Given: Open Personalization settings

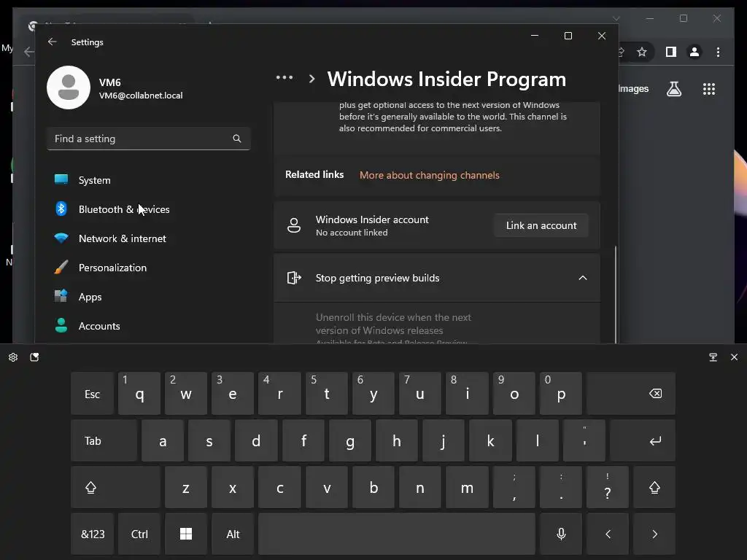Looking at the screenshot, I should 149,268.
